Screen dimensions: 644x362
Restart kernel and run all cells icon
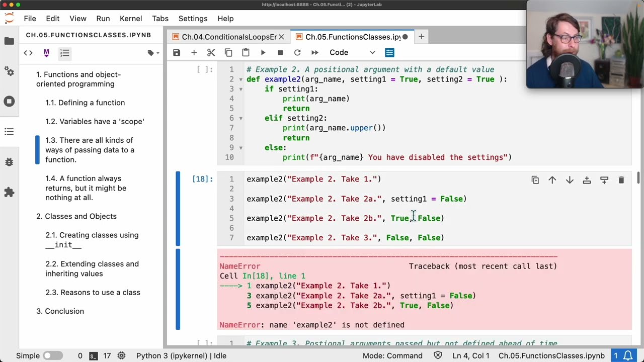click(315, 52)
